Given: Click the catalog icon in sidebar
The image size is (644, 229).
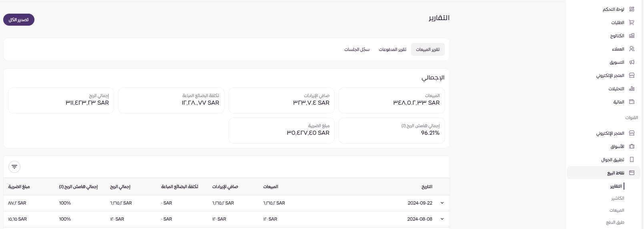Looking at the screenshot, I should tap(632, 36).
